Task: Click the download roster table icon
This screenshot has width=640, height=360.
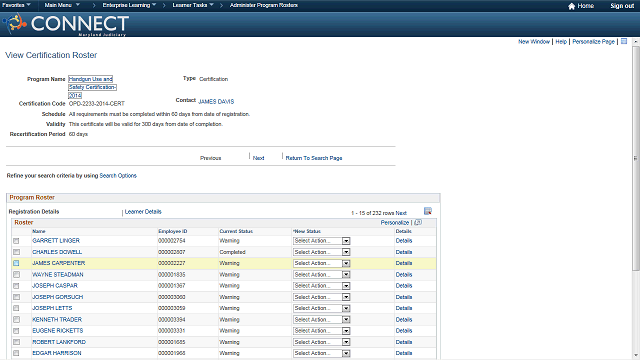Action: tap(428, 211)
